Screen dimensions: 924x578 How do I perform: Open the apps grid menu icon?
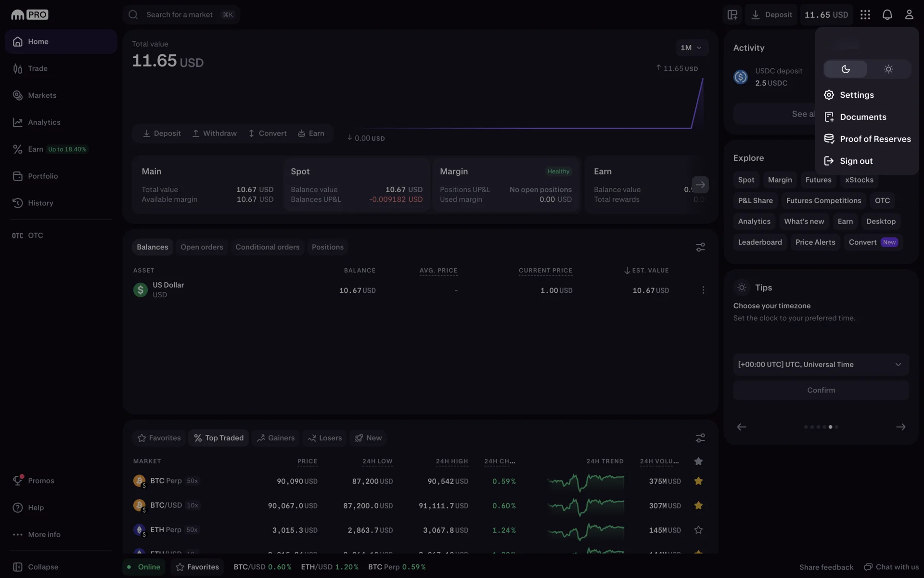pos(865,14)
